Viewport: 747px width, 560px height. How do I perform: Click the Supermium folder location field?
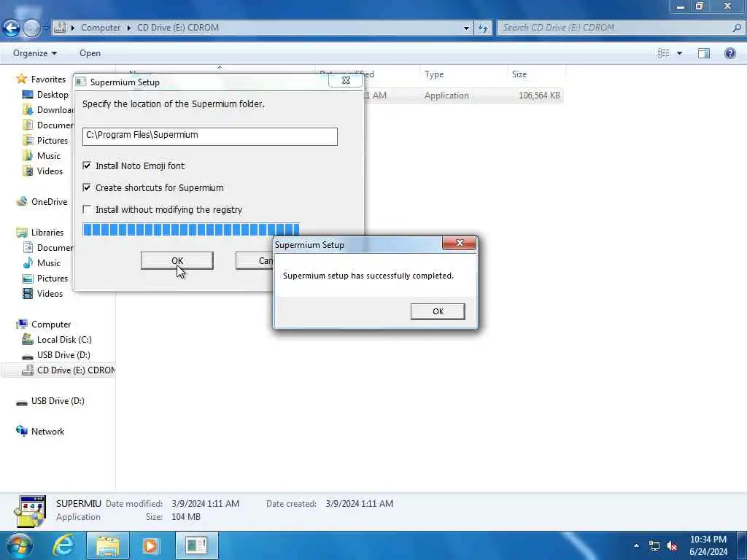point(209,136)
